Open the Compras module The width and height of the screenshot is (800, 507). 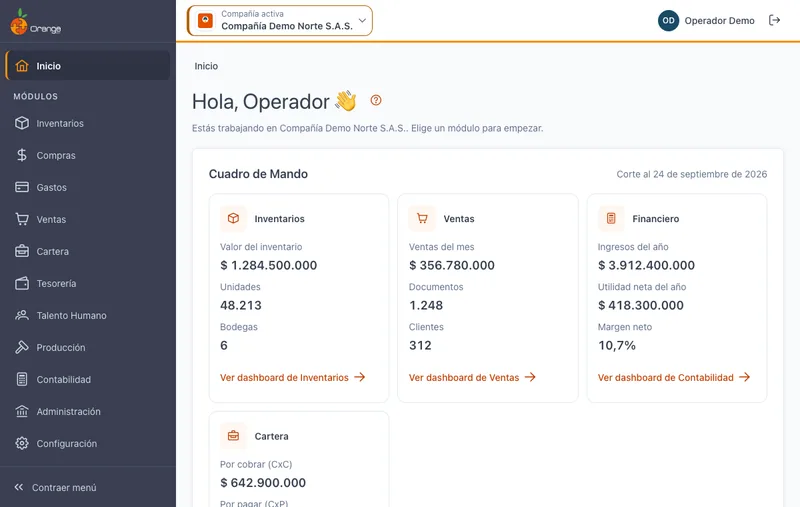pos(88,155)
